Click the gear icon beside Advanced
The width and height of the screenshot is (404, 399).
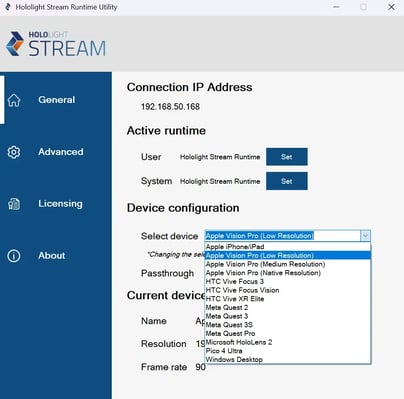pyautogui.click(x=14, y=152)
